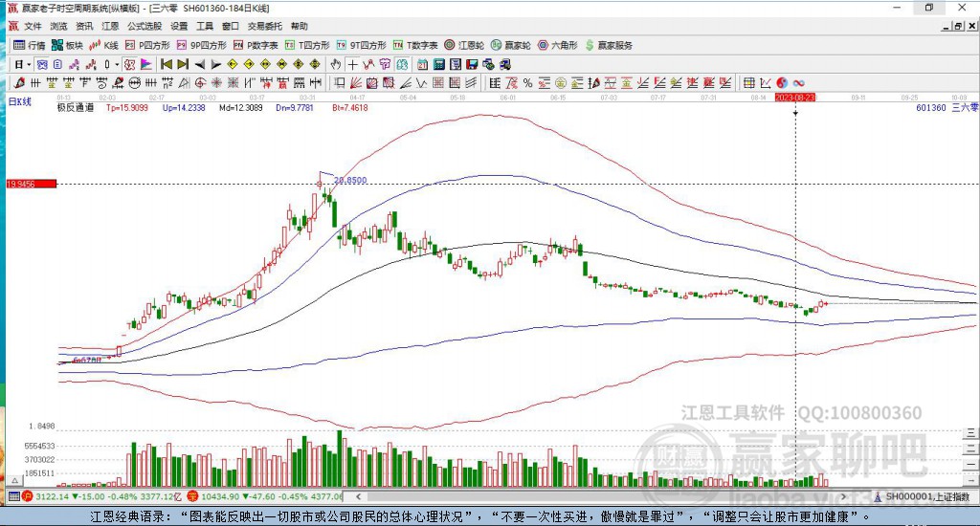Launch the 江恩轮 Gann wheel
Image resolution: width=980 pixels, height=526 pixels.
click(x=464, y=45)
